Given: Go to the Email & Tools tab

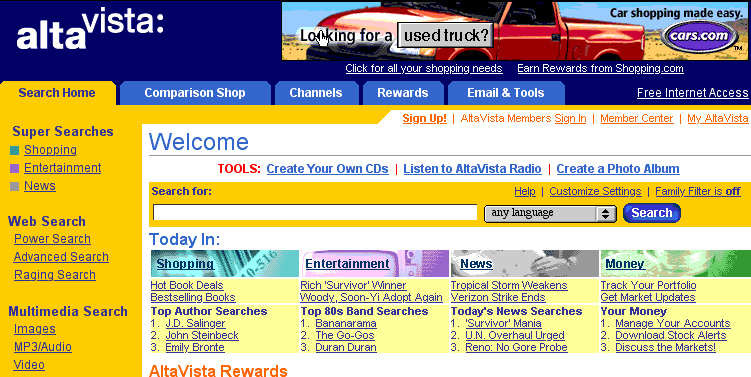Looking at the screenshot, I should pyautogui.click(x=506, y=93).
